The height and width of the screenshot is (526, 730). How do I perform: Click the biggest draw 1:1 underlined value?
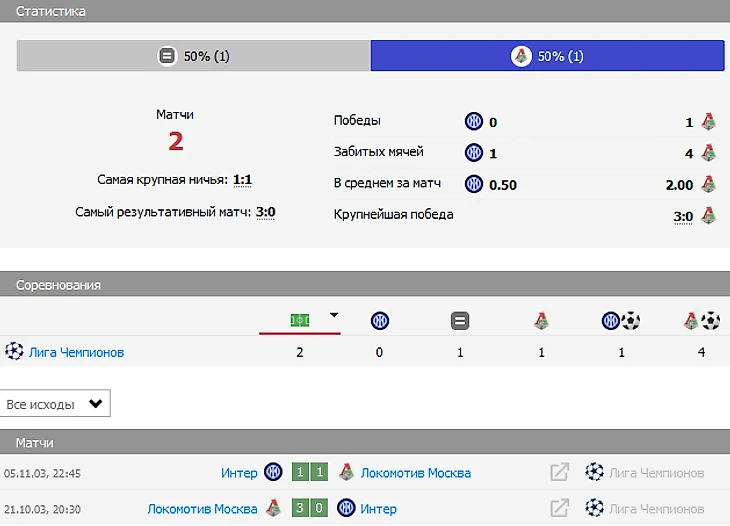pyautogui.click(x=242, y=180)
